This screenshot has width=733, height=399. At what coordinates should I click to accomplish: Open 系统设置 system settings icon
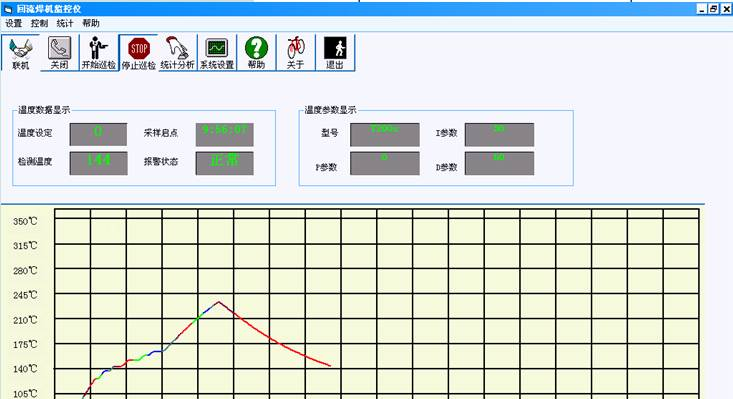coord(217,52)
